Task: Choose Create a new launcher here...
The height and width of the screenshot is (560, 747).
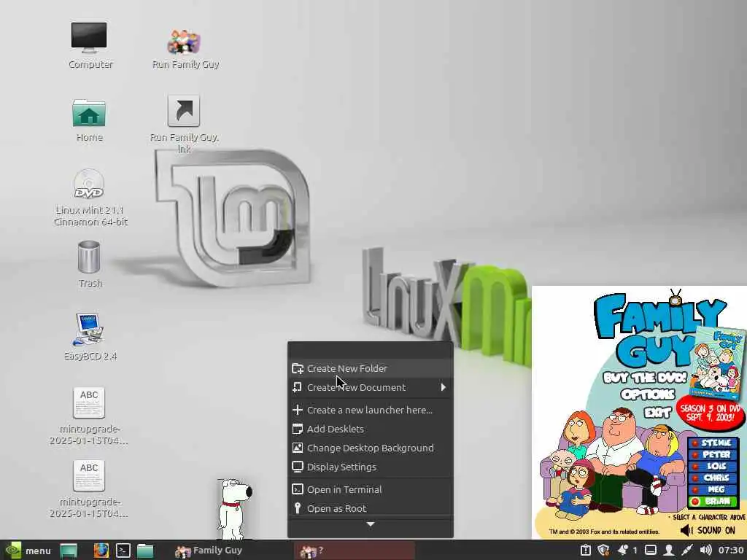Action: [371, 410]
